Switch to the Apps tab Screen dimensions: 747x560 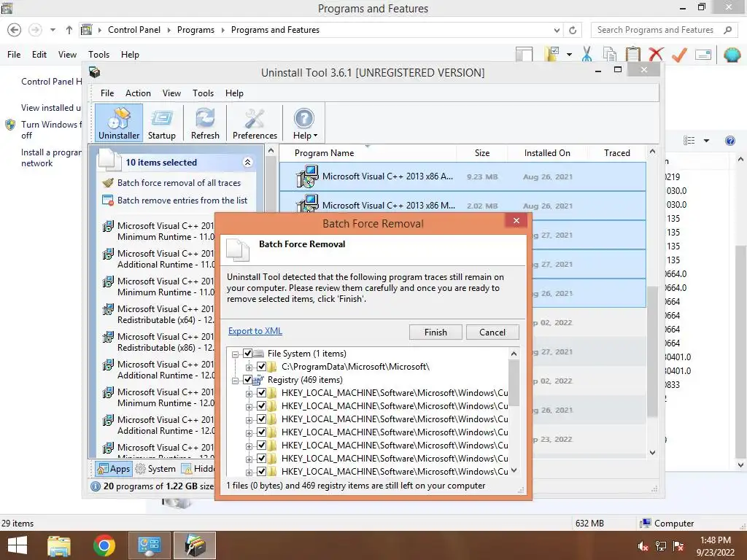coord(113,469)
